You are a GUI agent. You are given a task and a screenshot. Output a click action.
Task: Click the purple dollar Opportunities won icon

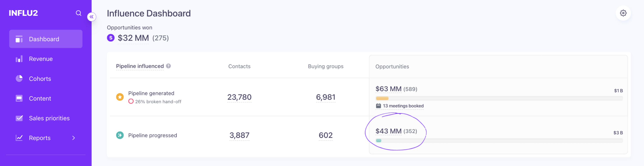coord(110,38)
